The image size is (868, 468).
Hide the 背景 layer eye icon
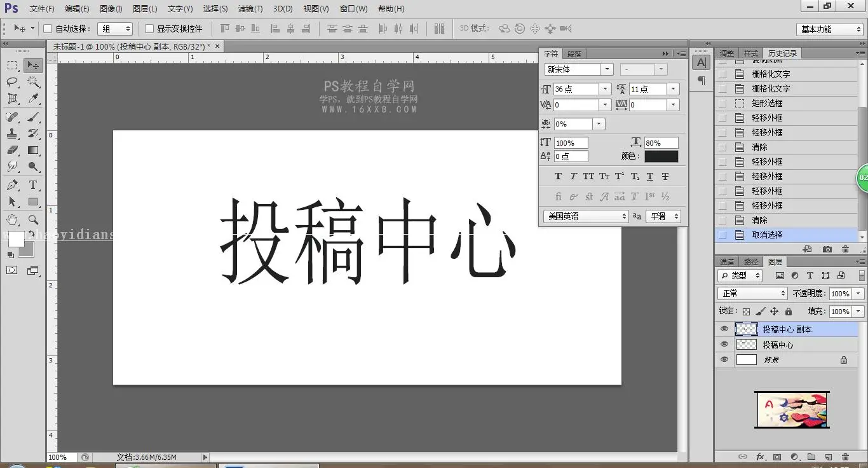click(x=724, y=359)
